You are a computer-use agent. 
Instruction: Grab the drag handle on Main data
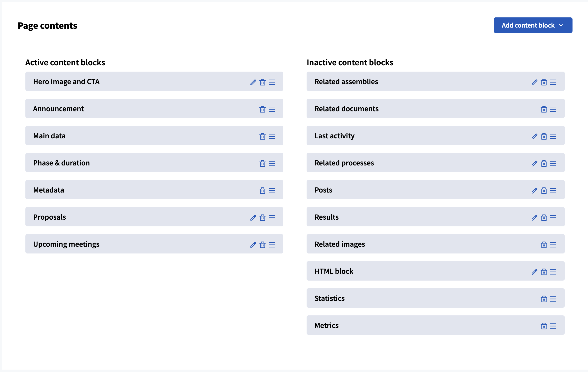(272, 137)
